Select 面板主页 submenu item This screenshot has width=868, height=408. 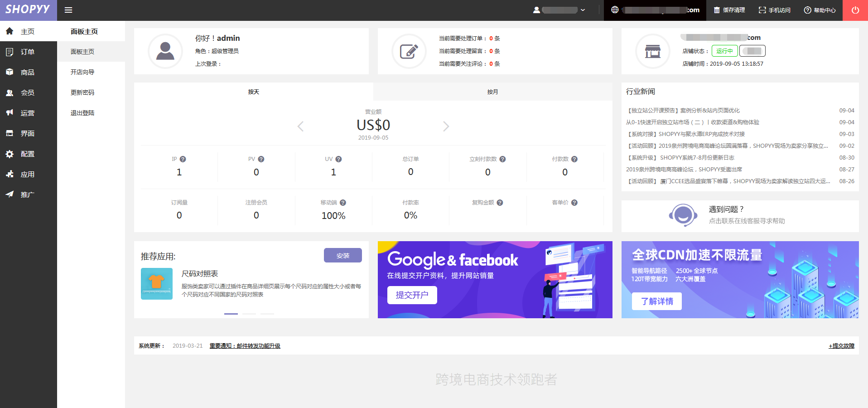[x=91, y=52]
